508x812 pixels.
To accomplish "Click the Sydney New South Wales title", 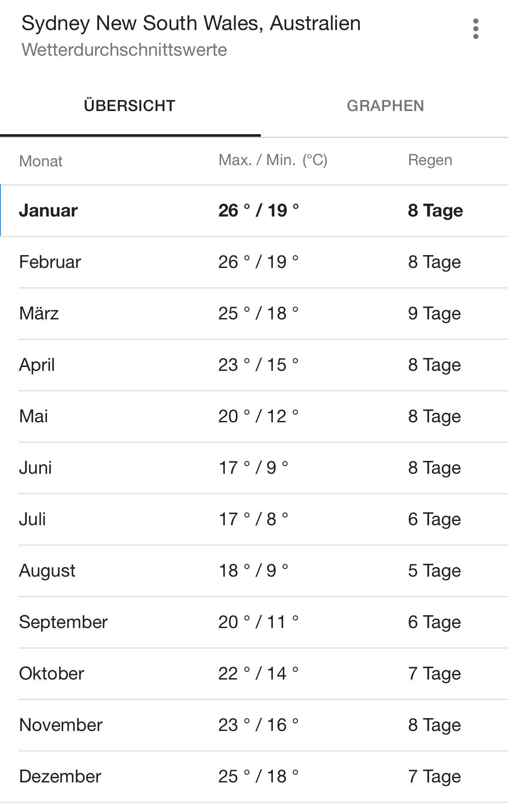I will pyautogui.click(x=191, y=23).
